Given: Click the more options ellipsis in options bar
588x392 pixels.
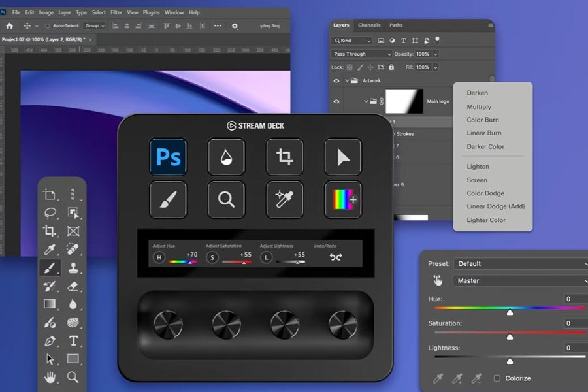Looking at the screenshot, I should click(x=218, y=26).
